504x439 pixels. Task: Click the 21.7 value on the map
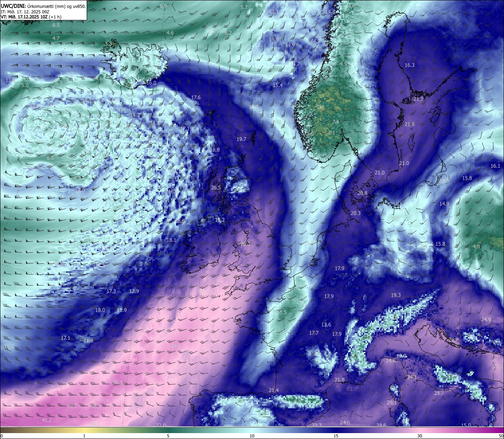click(419, 99)
